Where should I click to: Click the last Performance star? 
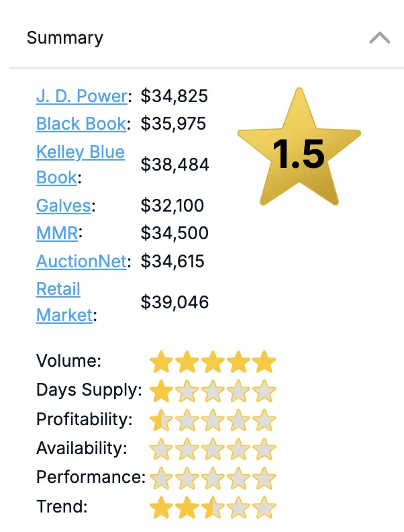(x=264, y=478)
